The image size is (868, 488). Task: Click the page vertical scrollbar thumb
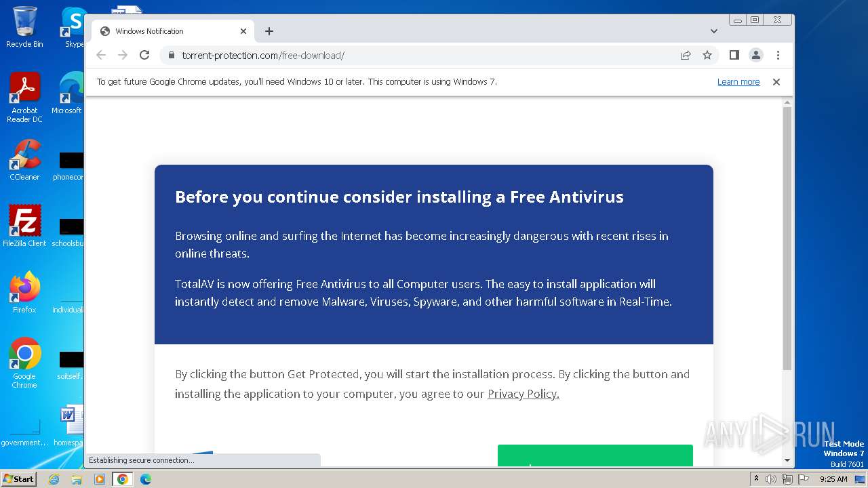click(787, 237)
